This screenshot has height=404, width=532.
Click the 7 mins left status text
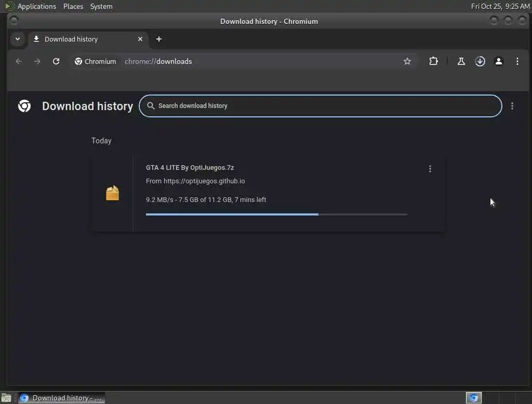pyautogui.click(x=250, y=200)
